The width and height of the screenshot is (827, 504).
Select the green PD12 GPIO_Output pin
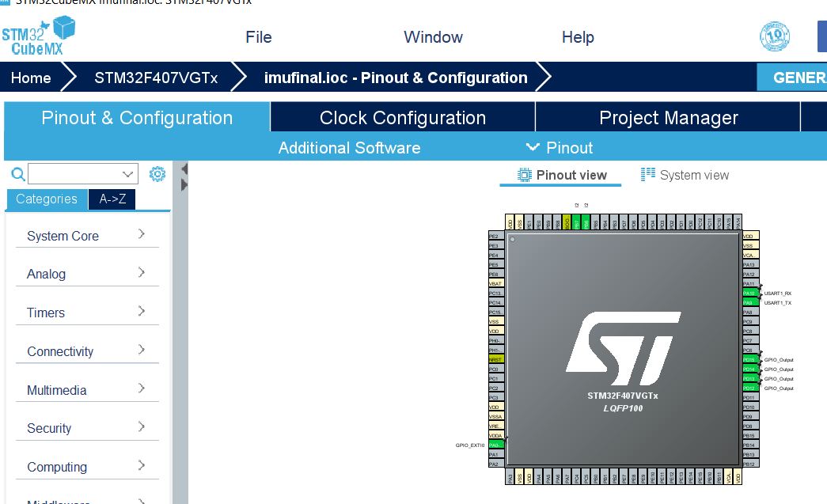coord(750,388)
